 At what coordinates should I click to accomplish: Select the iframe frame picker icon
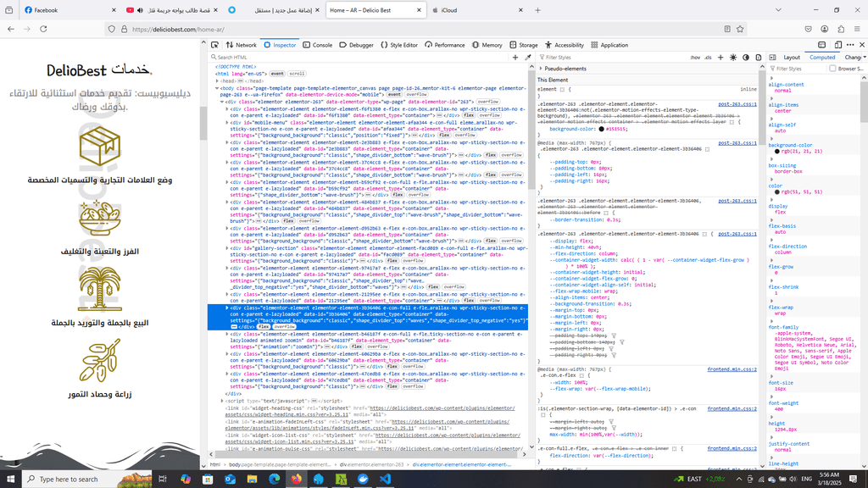[822, 45]
